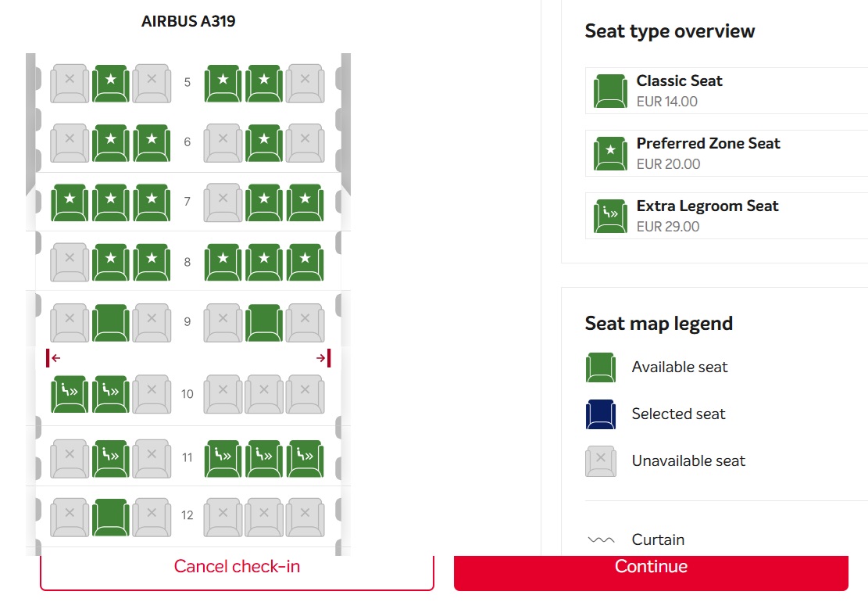Choose the extra legroom window seat on row 11's right side

(x=305, y=459)
